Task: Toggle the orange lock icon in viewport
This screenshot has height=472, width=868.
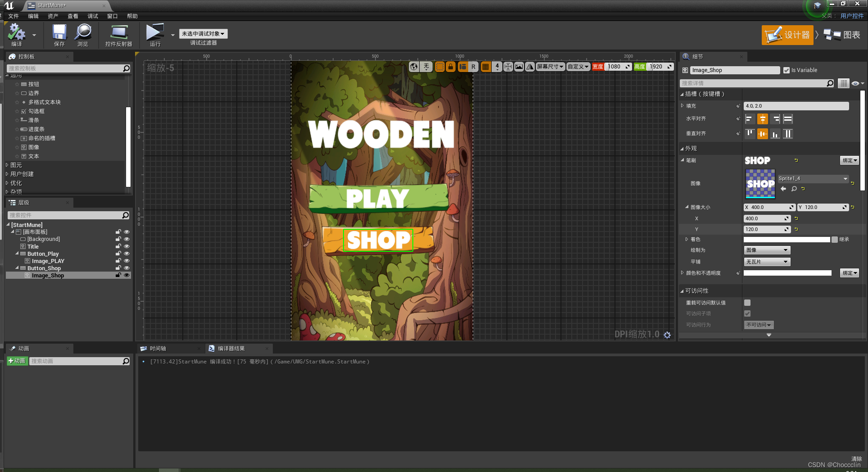Action: 450,67
